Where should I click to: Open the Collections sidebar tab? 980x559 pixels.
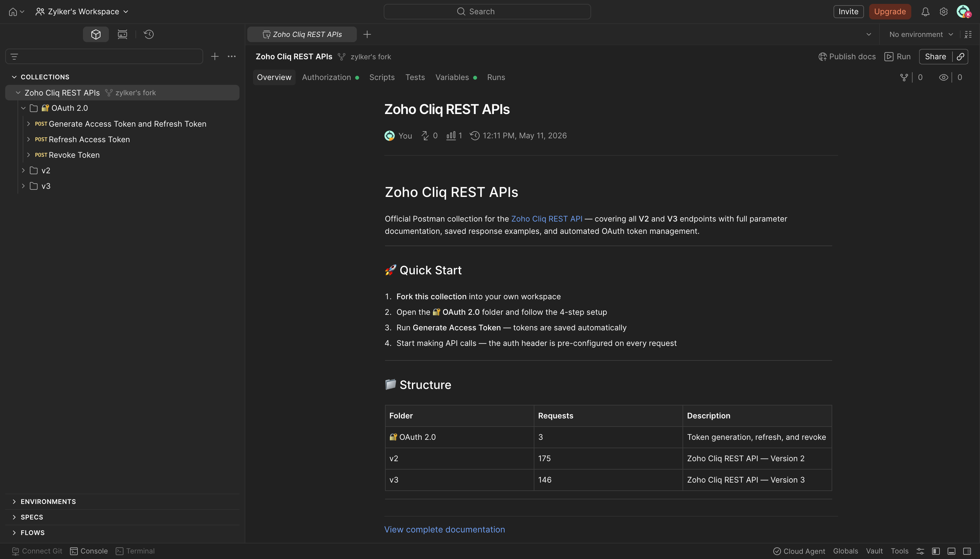click(x=96, y=35)
